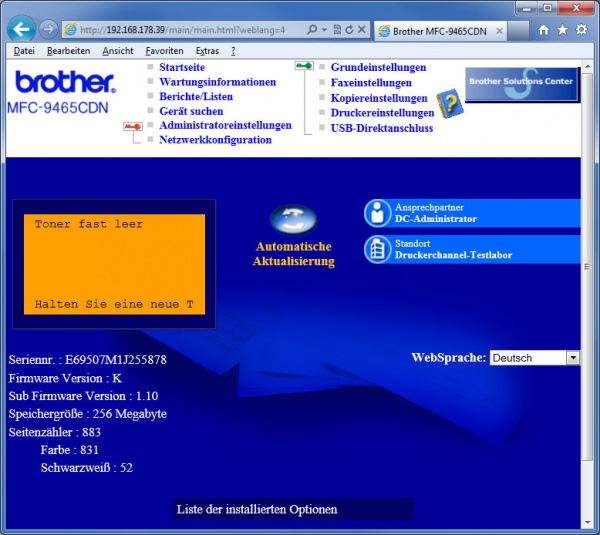Viewport: 600px width, 535px height.
Task: Open the favorites star icon
Action: pos(562,30)
